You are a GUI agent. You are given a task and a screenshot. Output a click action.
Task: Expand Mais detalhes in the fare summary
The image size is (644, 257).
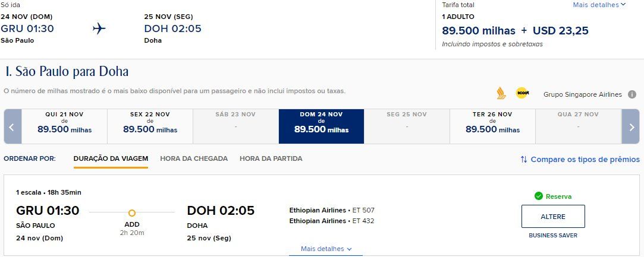pyautogui.click(x=599, y=5)
